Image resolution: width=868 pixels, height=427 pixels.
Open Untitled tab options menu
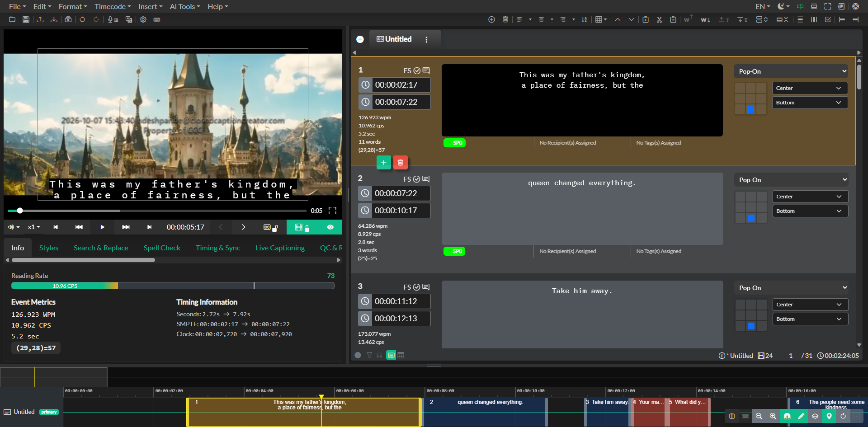click(x=426, y=40)
